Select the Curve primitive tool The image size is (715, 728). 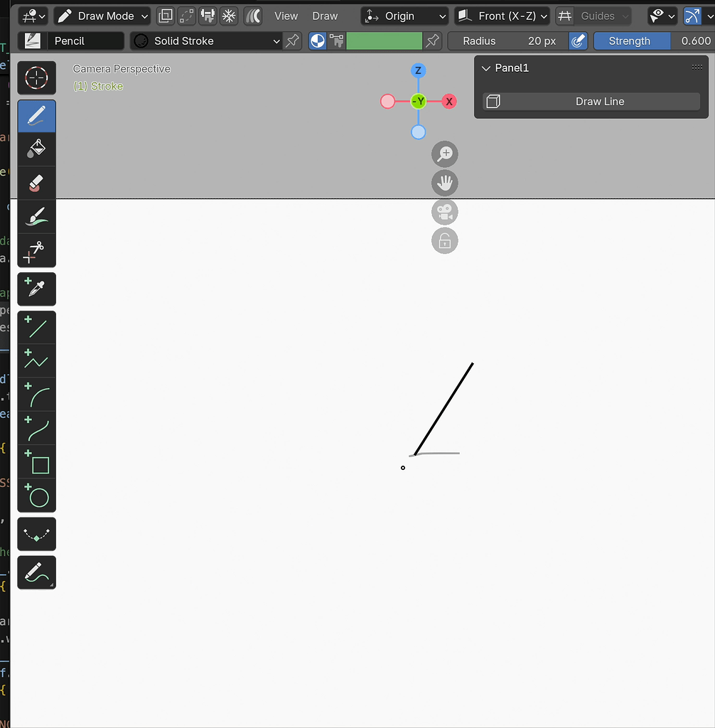point(37,428)
